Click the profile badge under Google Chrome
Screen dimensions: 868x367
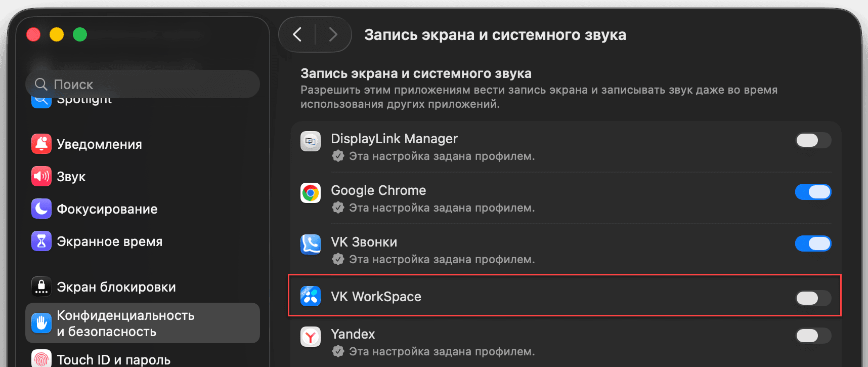click(x=338, y=208)
